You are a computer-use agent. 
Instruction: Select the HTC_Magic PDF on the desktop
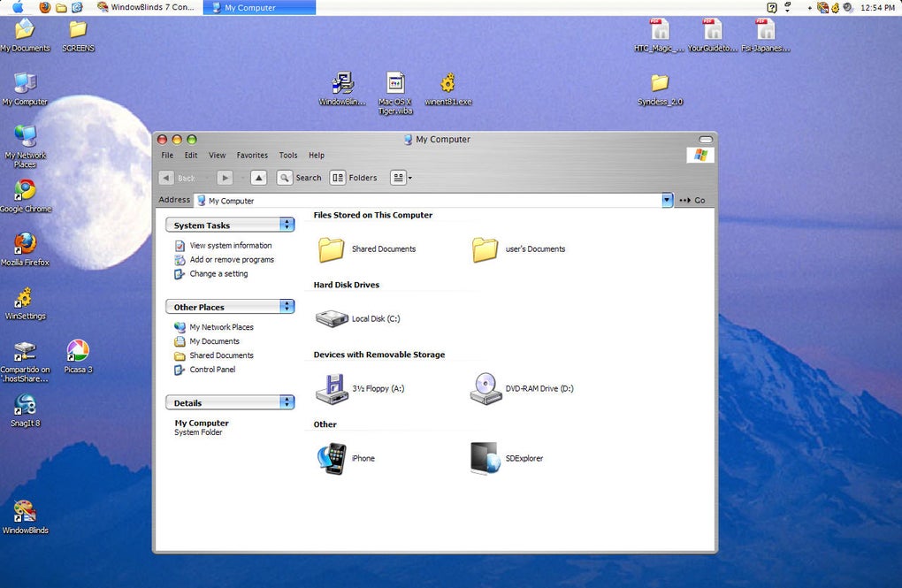(659, 35)
